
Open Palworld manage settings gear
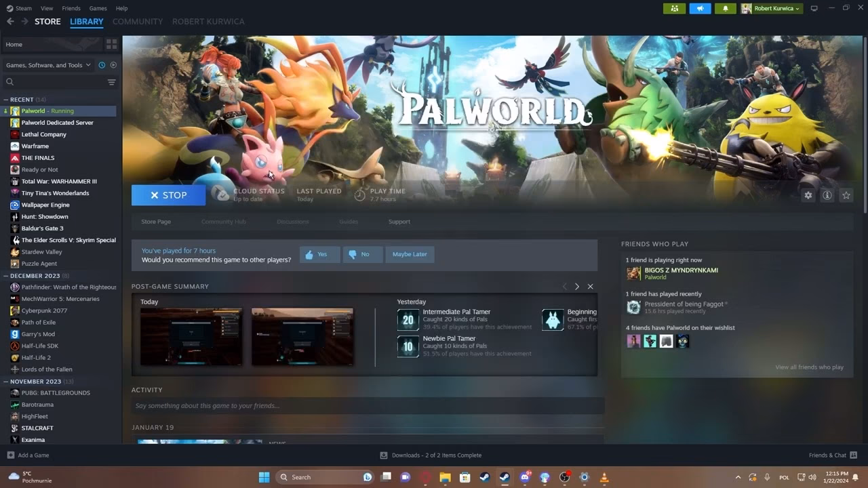point(808,195)
